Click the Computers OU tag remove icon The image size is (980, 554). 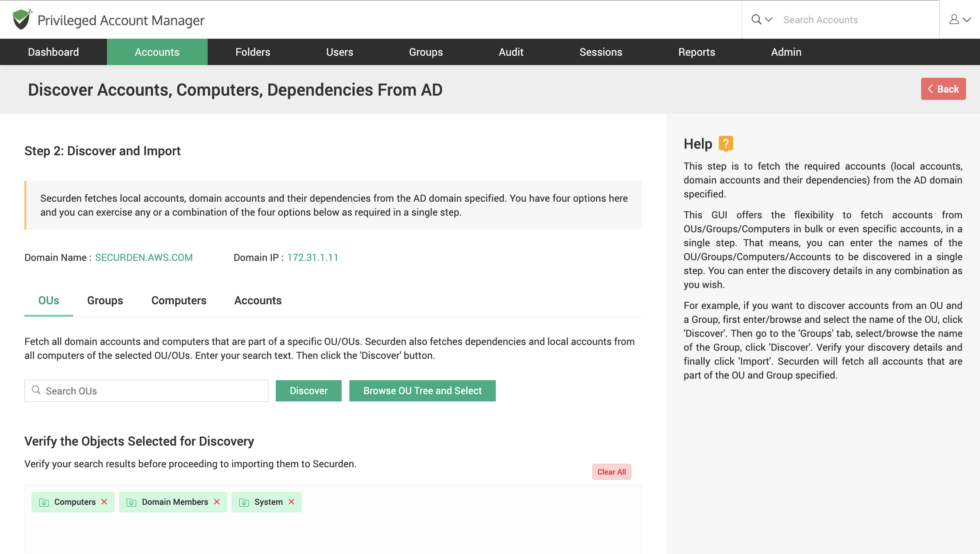coord(104,502)
